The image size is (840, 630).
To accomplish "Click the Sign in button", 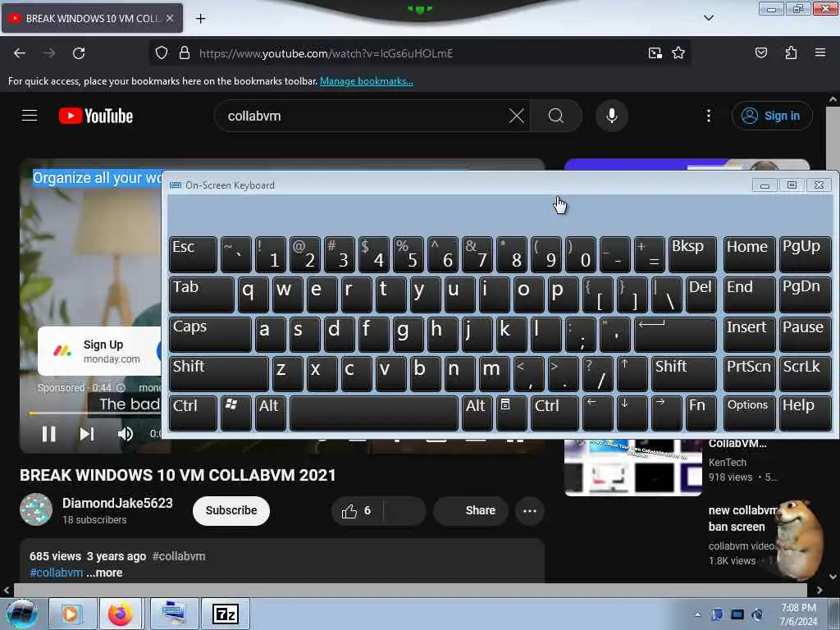I will tap(771, 116).
